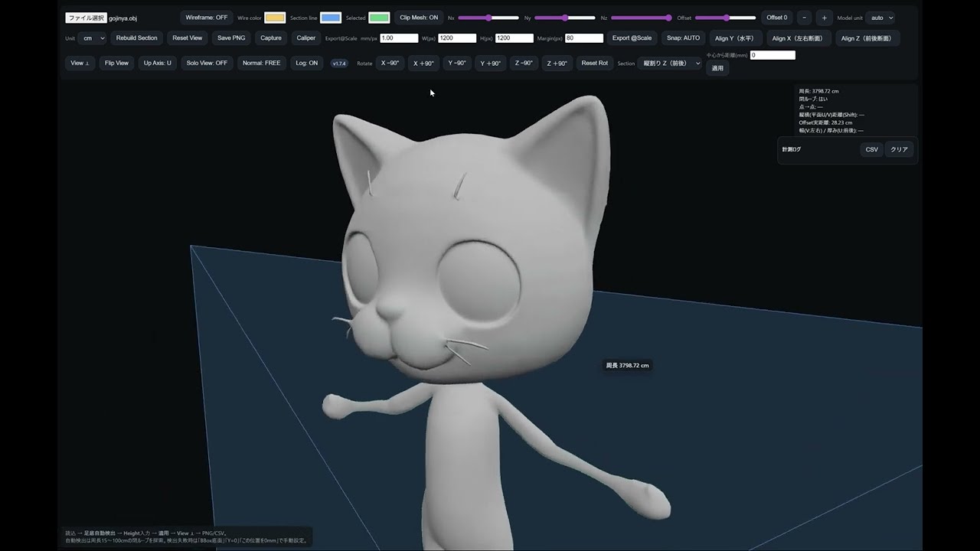Toggle the Up Axis: U button
The height and width of the screenshot is (551, 980).
coord(158,64)
